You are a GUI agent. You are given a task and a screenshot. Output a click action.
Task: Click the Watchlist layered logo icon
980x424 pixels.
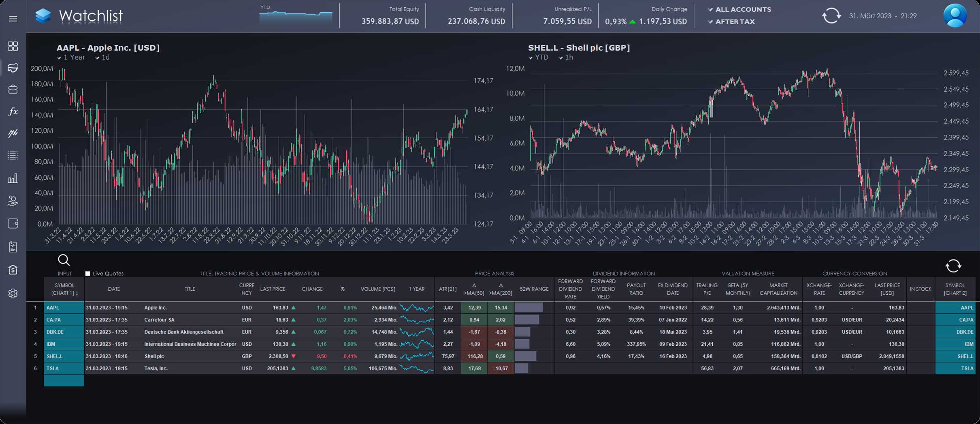tap(43, 16)
